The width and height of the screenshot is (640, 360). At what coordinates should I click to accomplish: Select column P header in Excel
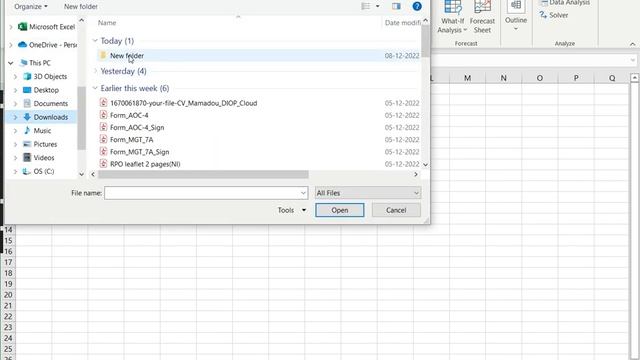point(576,78)
